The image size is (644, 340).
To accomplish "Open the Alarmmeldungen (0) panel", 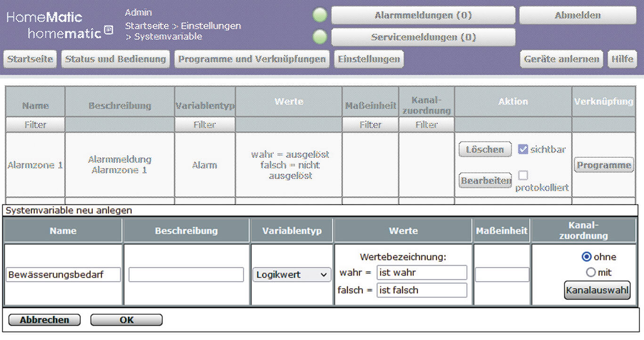I will (x=423, y=15).
